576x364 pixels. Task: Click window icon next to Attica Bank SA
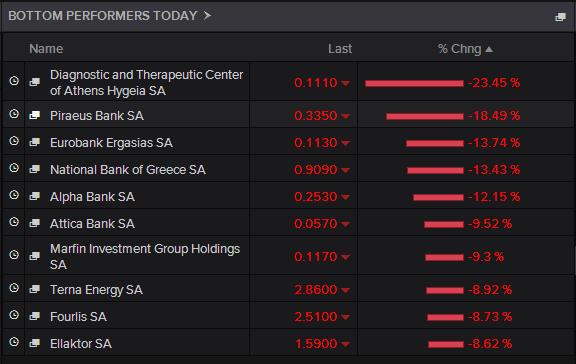[x=35, y=223]
